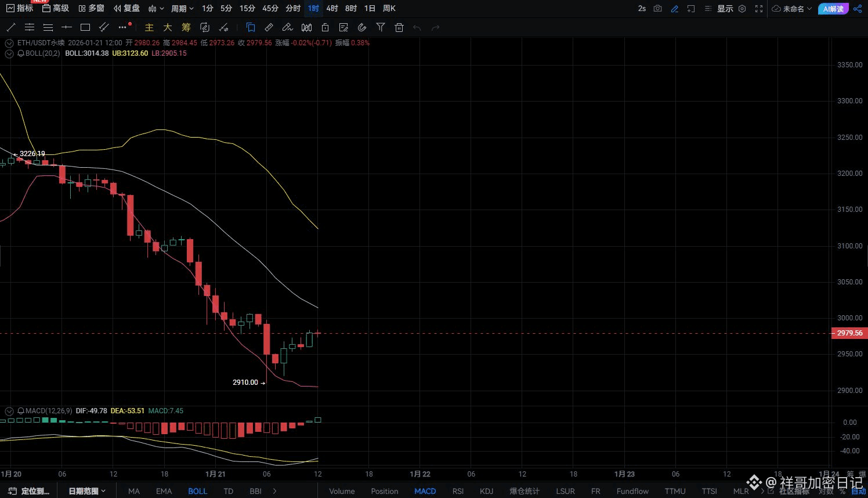The height and width of the screenshot is (498, 868).
Task: Select the 分时 time-sharing view
Action: [293, 9]
